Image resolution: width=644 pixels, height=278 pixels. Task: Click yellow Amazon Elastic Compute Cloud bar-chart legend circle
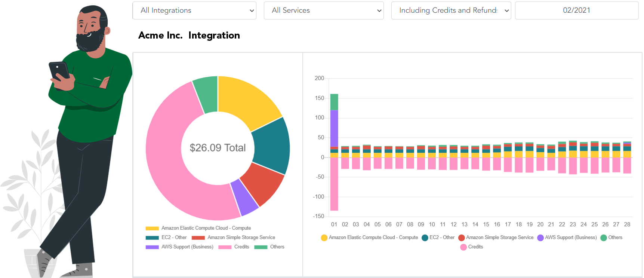point(324,238)
